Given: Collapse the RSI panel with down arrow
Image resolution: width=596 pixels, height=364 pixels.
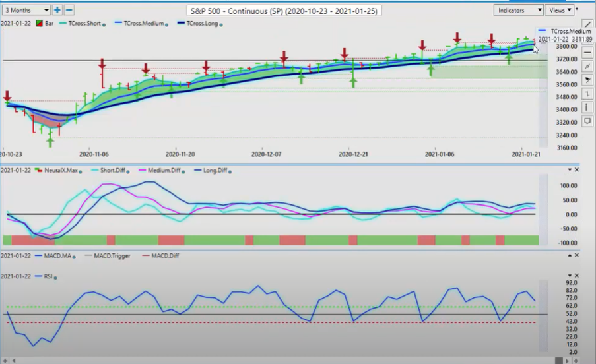Looking at the screenshot, I should click(x=570, y=276).
